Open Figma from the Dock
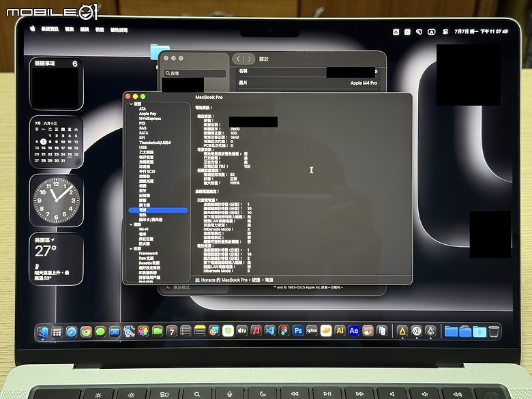The width and height of the screenshot is (532, 399). (284, 331)
